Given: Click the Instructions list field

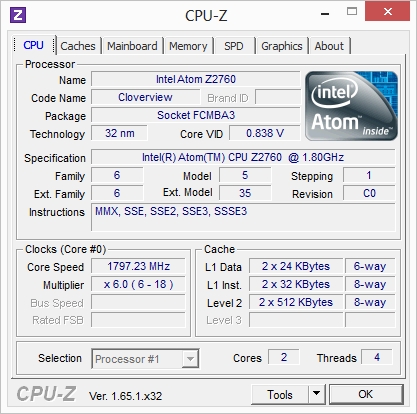Looking at the screenshot, I should [243, 217].
